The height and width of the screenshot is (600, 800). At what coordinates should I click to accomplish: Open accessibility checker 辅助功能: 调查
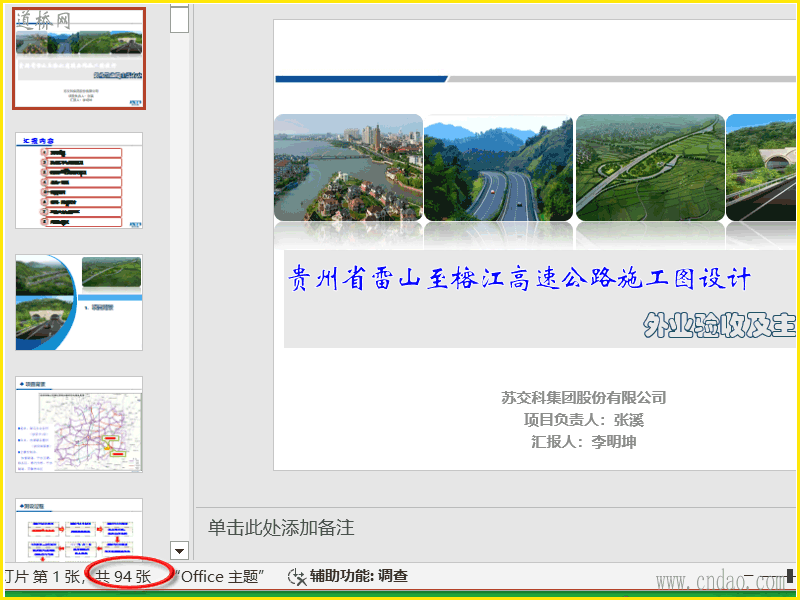(348, 577)
